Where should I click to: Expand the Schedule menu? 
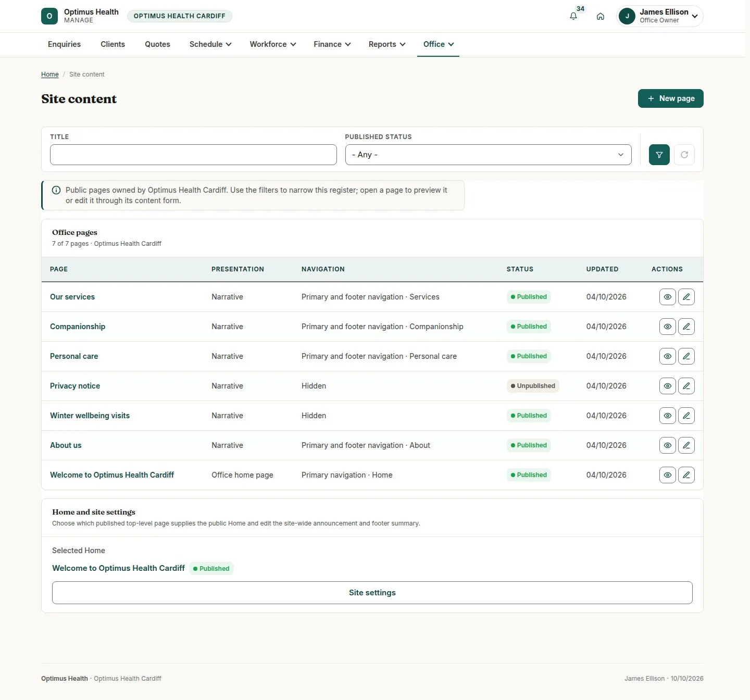coord(210,44)
